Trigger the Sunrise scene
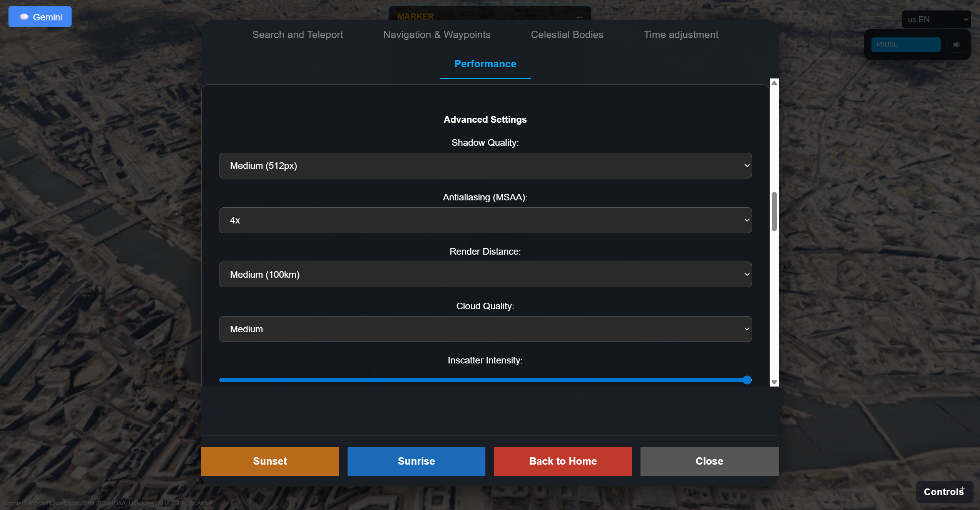Viewport: 980px width, 510px height. click(x=416, y=461)
